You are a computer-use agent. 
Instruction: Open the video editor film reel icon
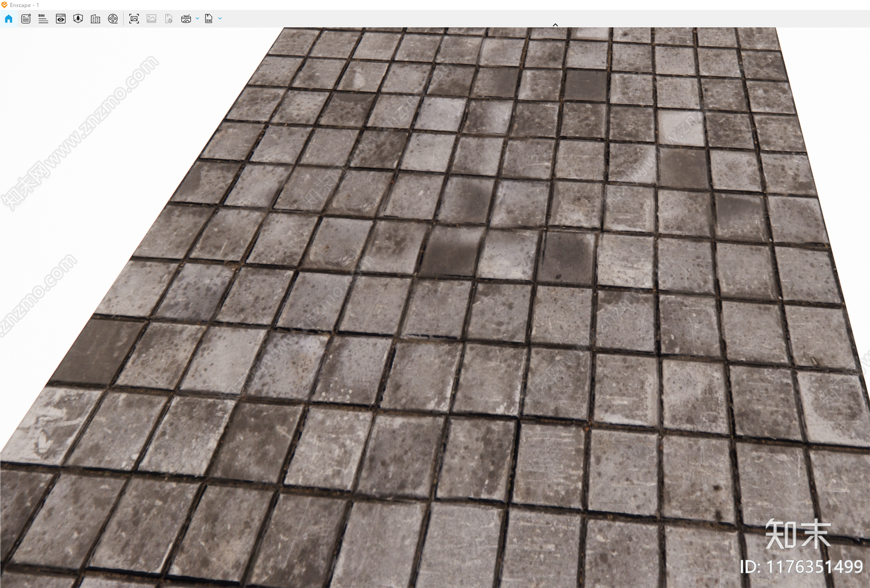(113, 18)
